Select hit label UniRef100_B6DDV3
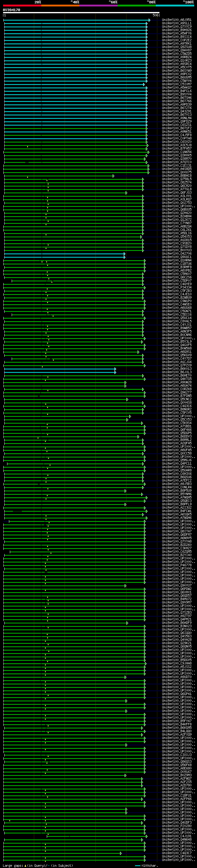The image size is (197, 868). (x=177, y=437)
